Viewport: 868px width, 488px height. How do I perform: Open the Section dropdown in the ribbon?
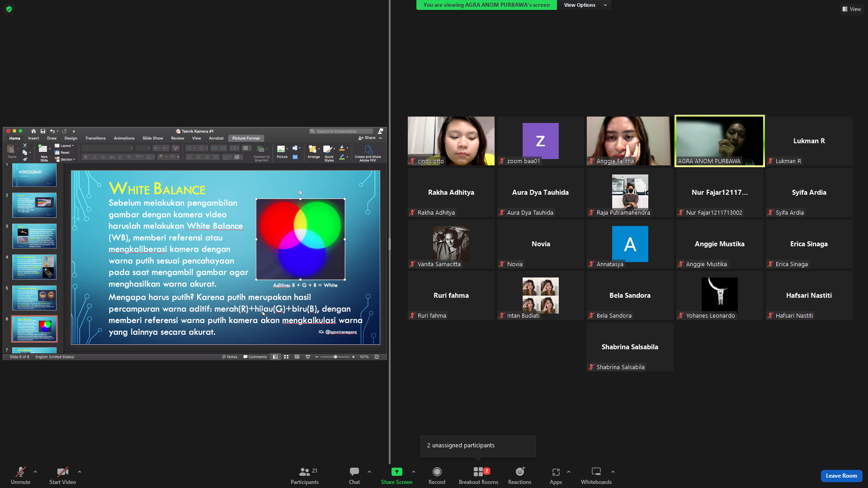pos(65,160)
